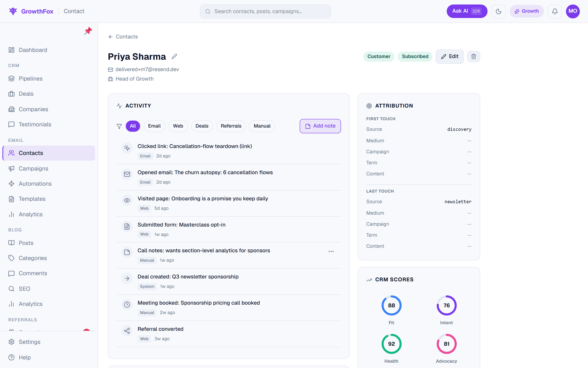Image resolution: width=588 pixels, height=368 pixels.
Task: Open Blog Analytics in sidebar
Action: (x=49, y=304)
